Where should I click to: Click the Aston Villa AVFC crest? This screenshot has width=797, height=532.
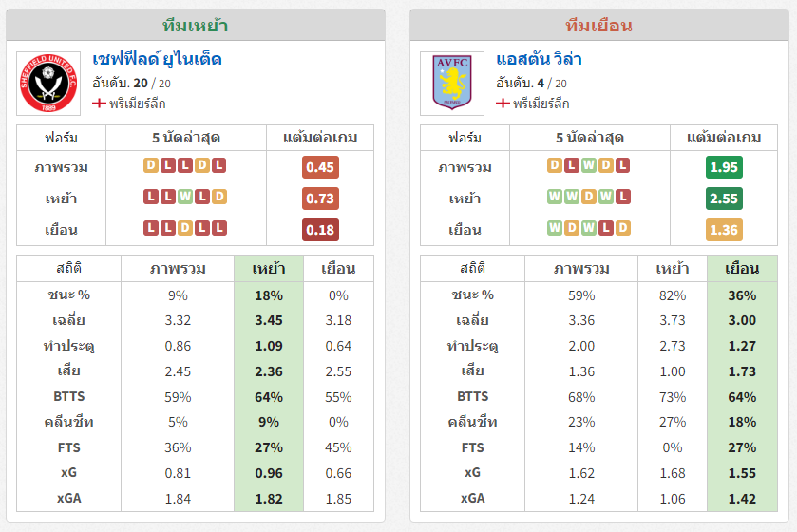click(x=452, y=84)
